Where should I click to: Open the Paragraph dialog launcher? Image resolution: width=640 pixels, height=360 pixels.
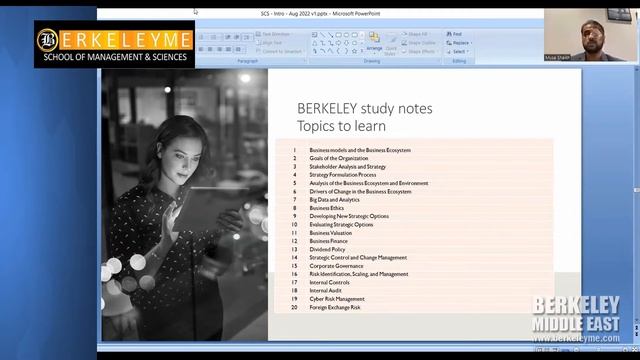tap(304, 61)
